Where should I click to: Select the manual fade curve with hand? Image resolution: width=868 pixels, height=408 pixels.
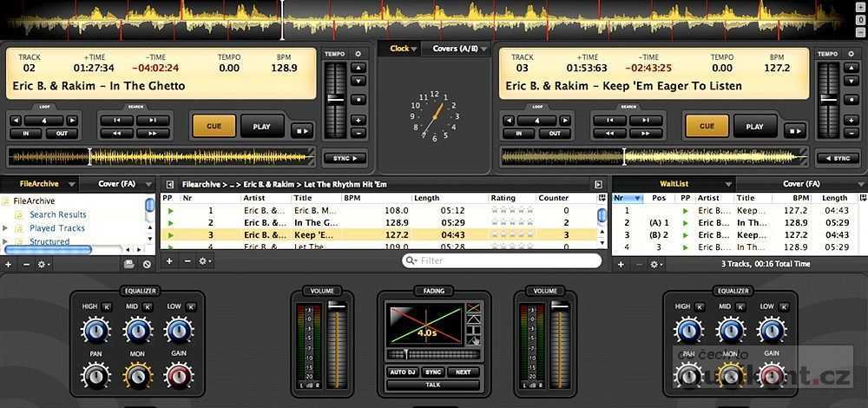[472, 341]
